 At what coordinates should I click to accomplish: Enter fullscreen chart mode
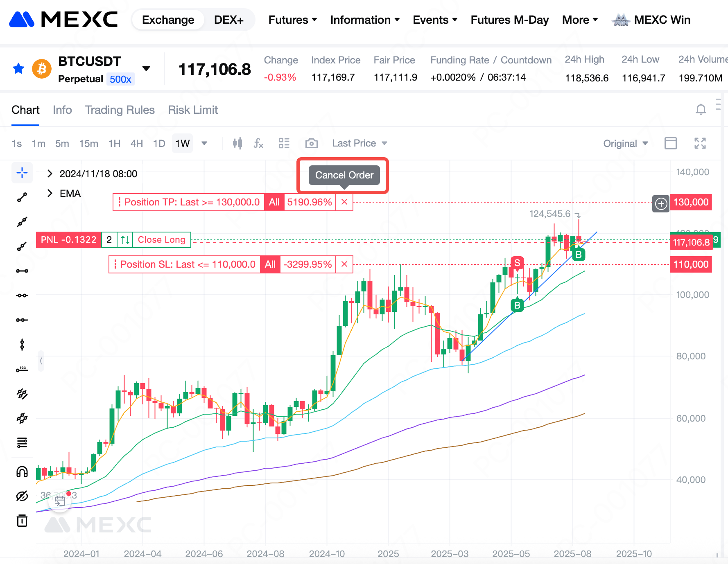pyautogui.click(x=700, y=143)
